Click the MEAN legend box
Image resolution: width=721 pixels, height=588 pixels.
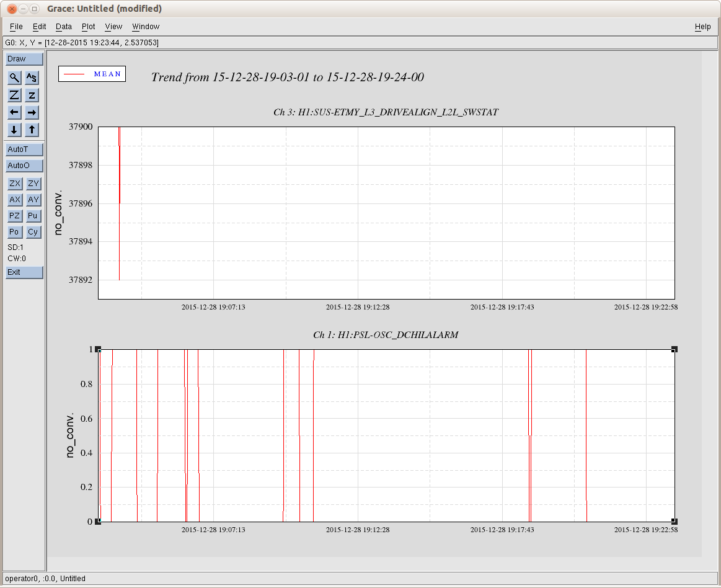pyautogui.click(x=92, y=74)
